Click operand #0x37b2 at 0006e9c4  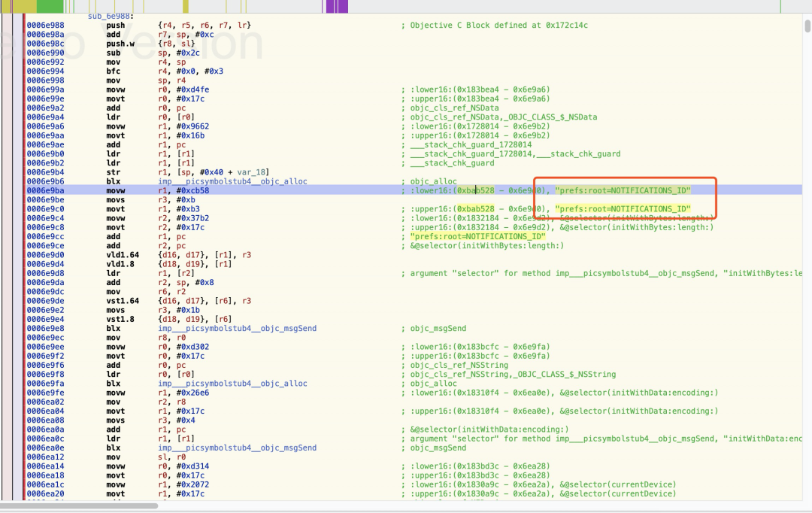[x=192, y=218]
